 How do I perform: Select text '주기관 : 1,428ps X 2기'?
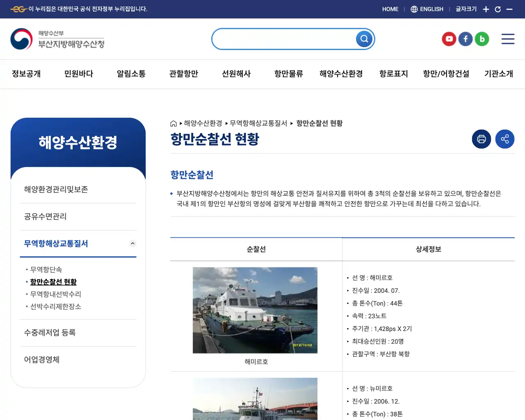382,329
